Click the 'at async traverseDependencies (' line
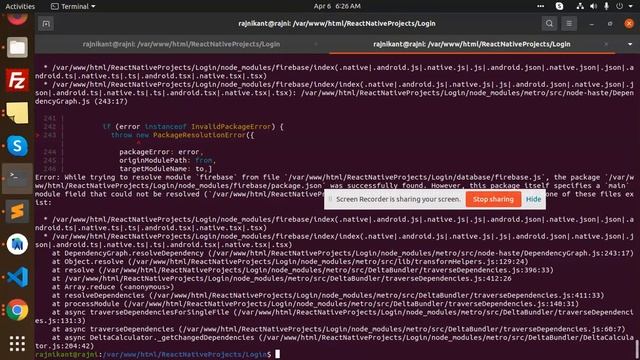Screen dimensions: 640x360 (x=338, y=329)
